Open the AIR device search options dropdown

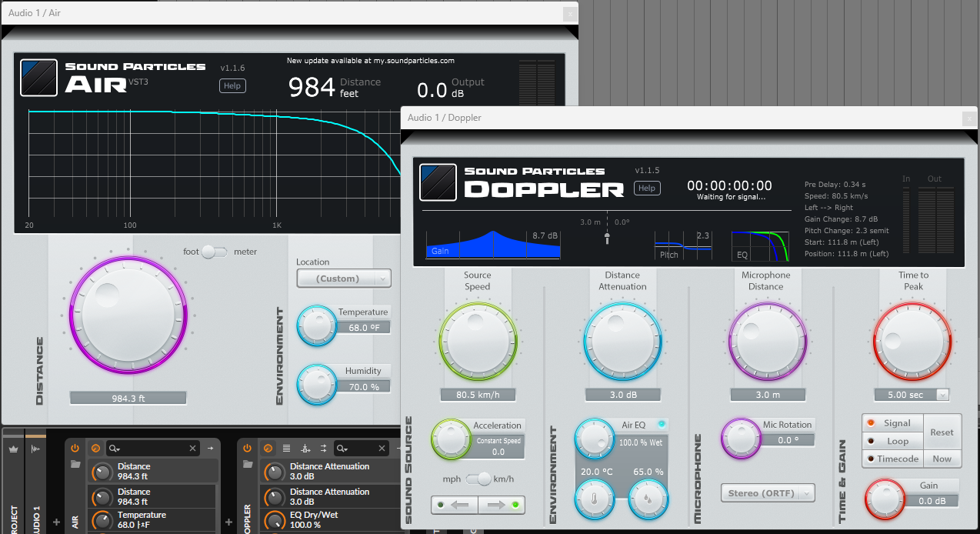[x=114, y=448]
